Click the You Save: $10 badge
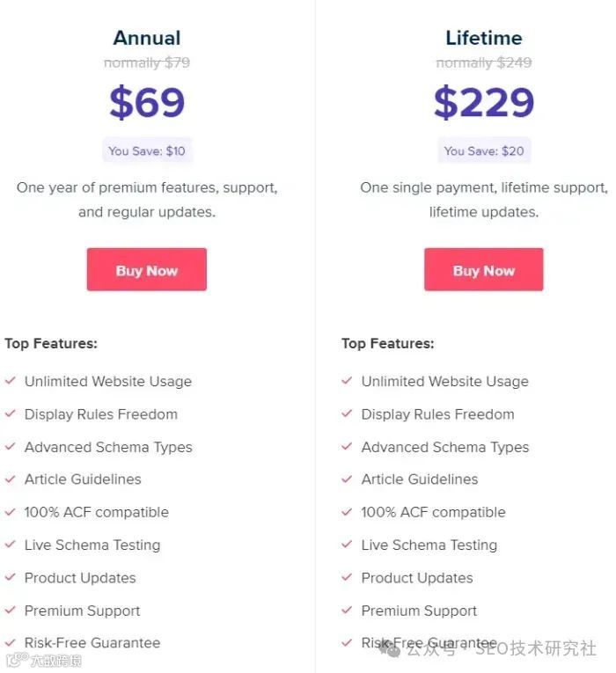The width and height of the screenshot is (616, 673). tap(147, 150)
